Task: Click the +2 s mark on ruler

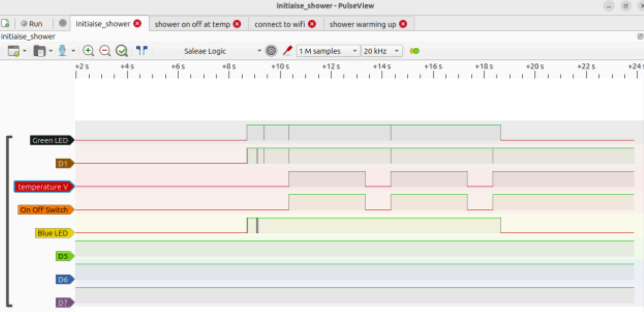Action: [x=82, y=67]
